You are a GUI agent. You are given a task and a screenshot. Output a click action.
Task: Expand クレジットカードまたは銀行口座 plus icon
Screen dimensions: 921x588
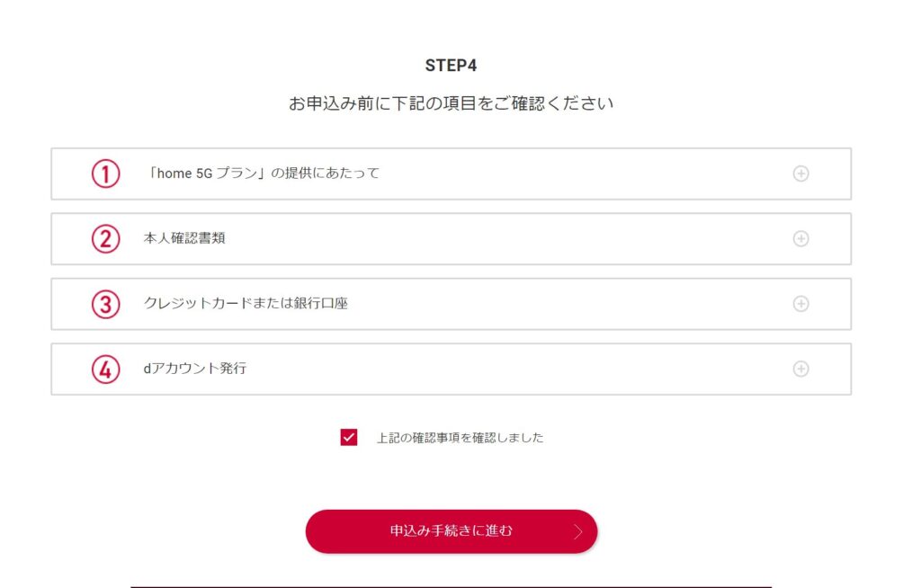click(x=800, y=304)
